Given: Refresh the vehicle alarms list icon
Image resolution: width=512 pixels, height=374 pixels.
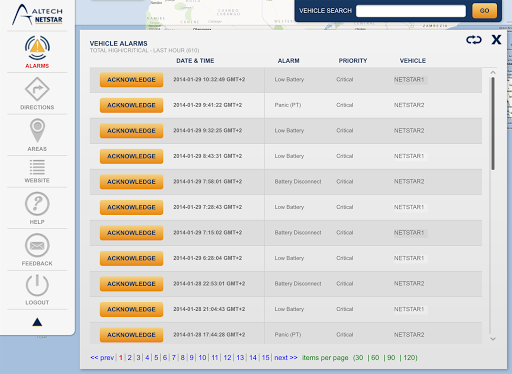Looking at the screenshot, I should tap(474, 40).
